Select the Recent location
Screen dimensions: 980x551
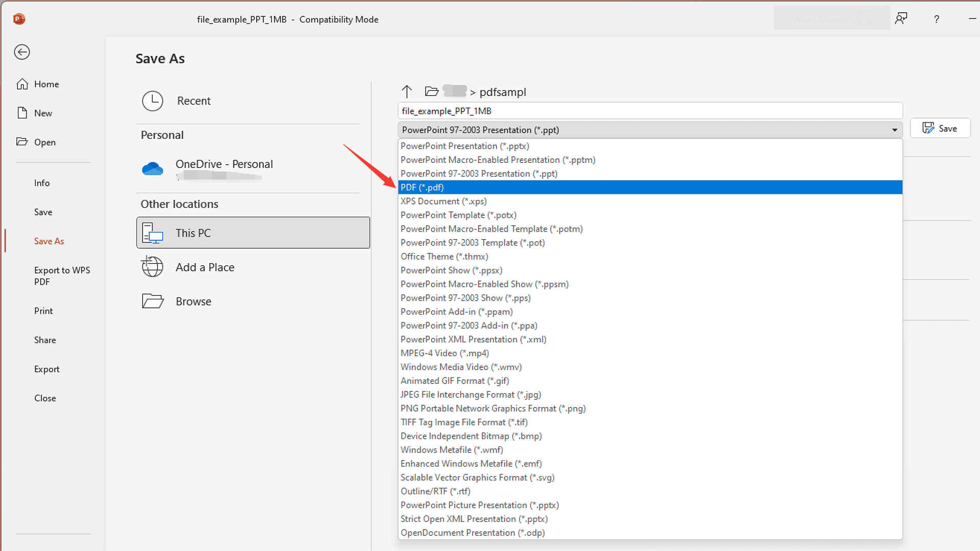(x=253, y=101)
